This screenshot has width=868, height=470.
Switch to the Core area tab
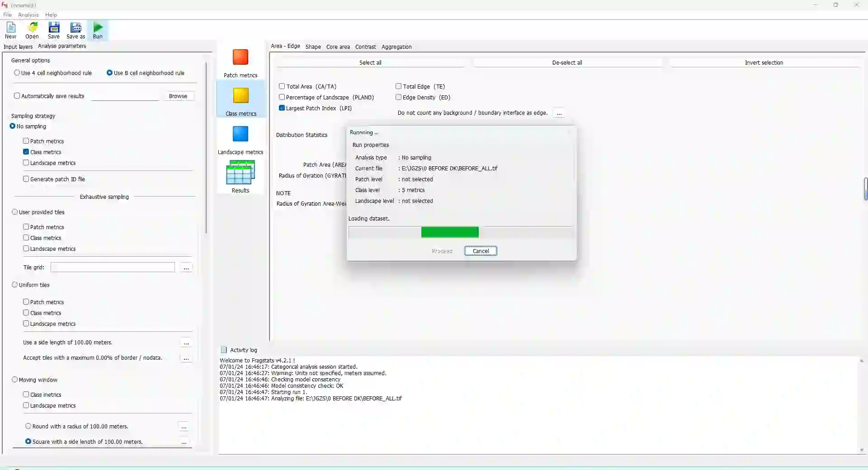[x=338, y=47]
